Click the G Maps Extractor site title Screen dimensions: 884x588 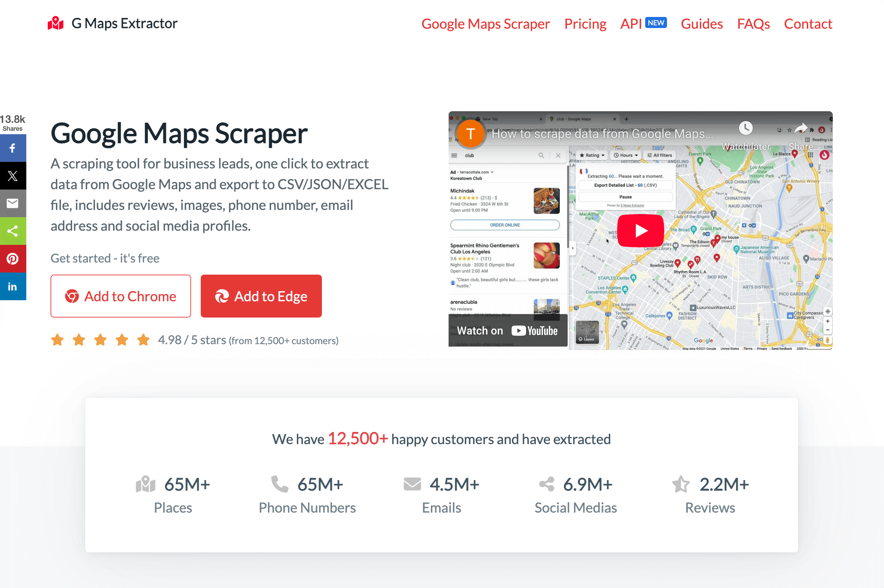pos(124,23)
